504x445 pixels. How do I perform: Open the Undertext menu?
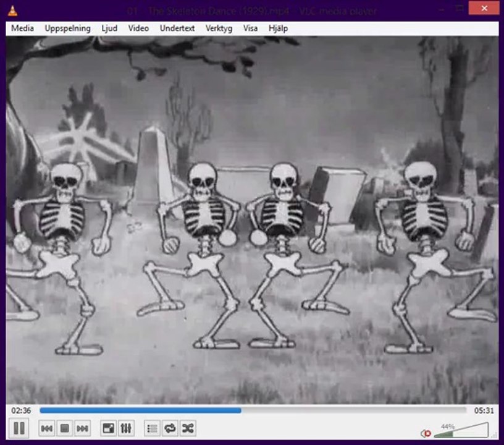177,28
